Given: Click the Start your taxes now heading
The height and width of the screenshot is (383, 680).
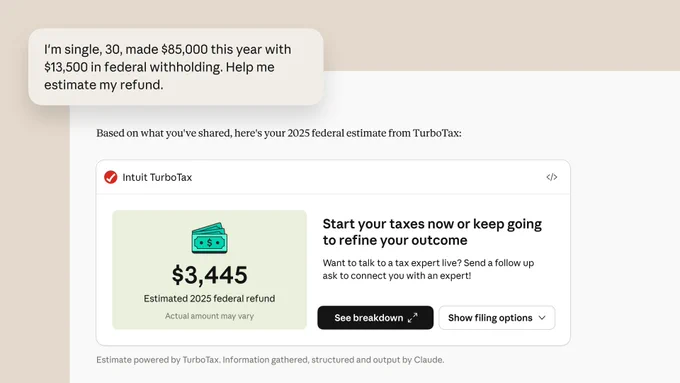Looking at the screenshot, I should click(x=432, y=232).
